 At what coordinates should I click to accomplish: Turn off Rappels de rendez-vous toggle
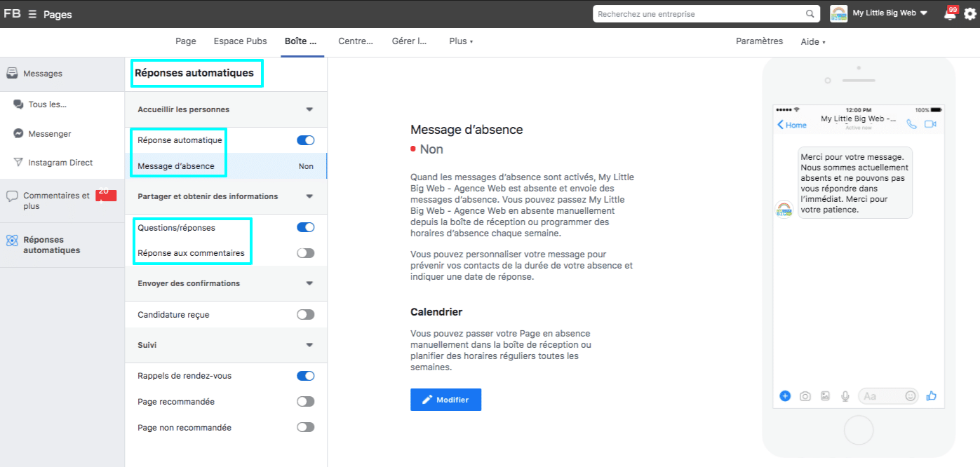[305, 376]
